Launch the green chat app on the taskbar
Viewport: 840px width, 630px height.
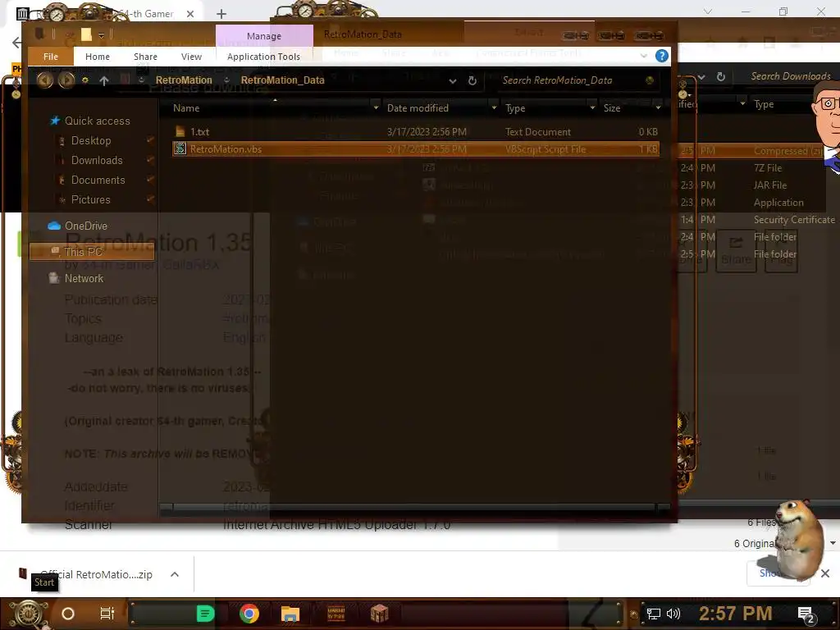(x=205, y=614)
